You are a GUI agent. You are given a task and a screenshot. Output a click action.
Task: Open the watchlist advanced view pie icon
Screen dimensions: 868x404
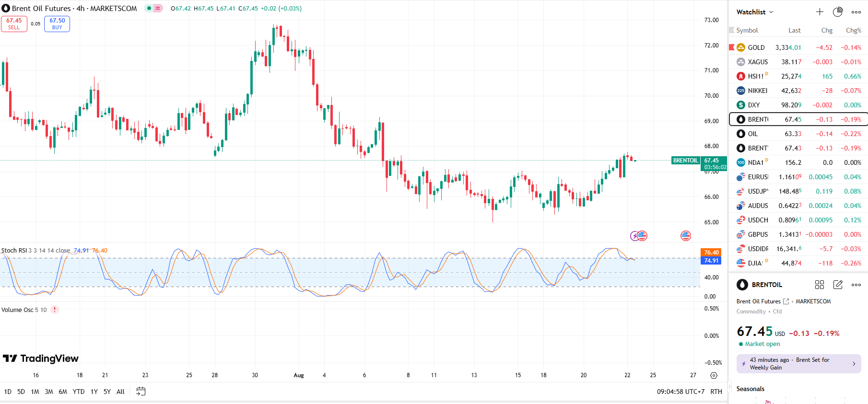coord(838,12)
